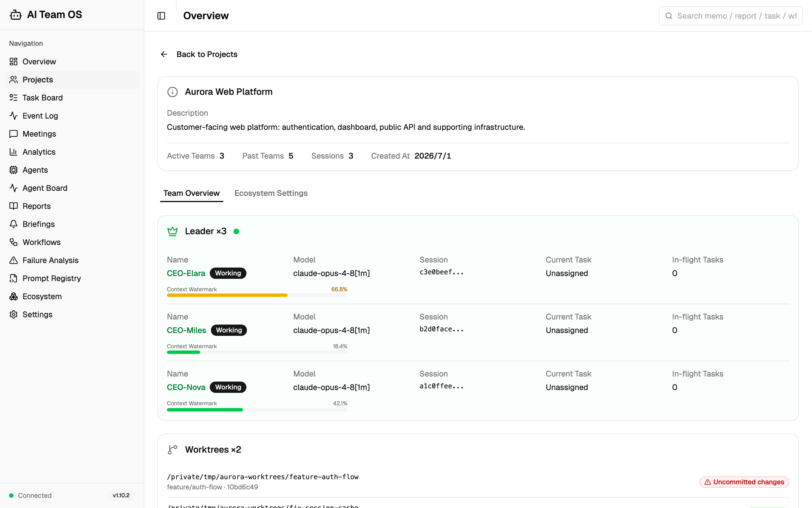The image size is (812, 508).
Task: Click the Workflows icon
Action: (x=14, y=242)
